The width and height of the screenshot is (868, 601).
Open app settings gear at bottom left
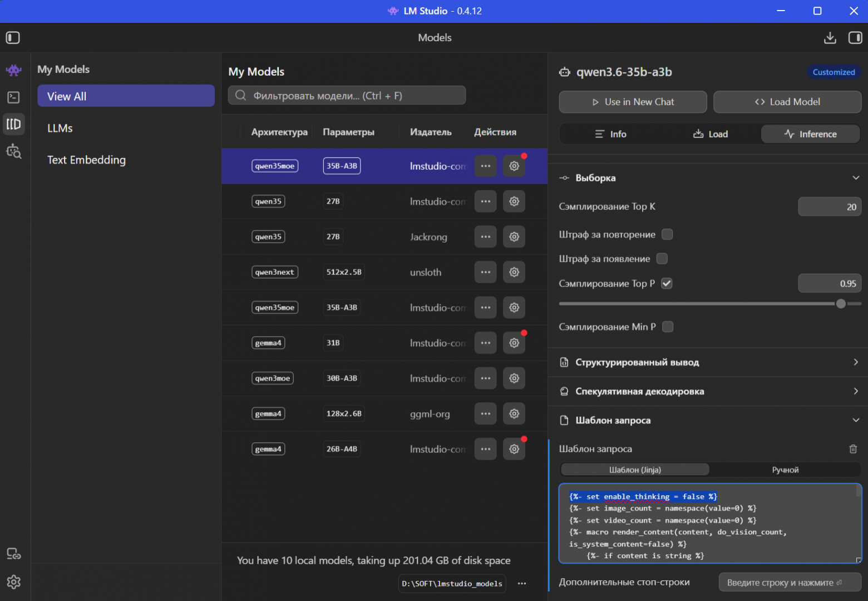[13, 582]
